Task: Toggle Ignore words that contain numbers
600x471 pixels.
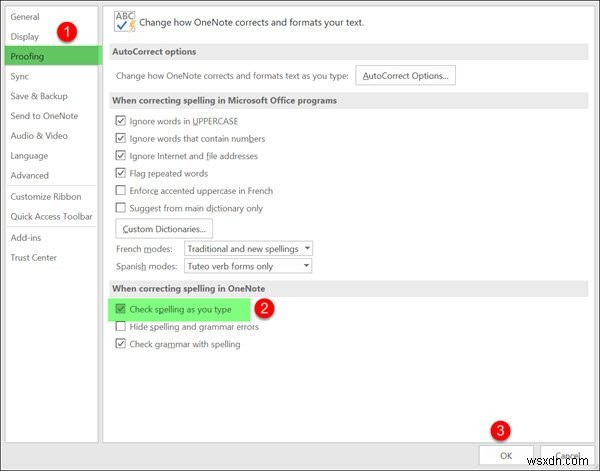Action: click(121, 138)
